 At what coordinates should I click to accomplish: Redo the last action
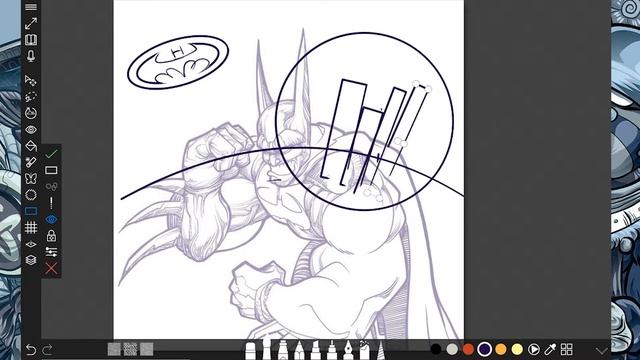[x=47, y=349]
